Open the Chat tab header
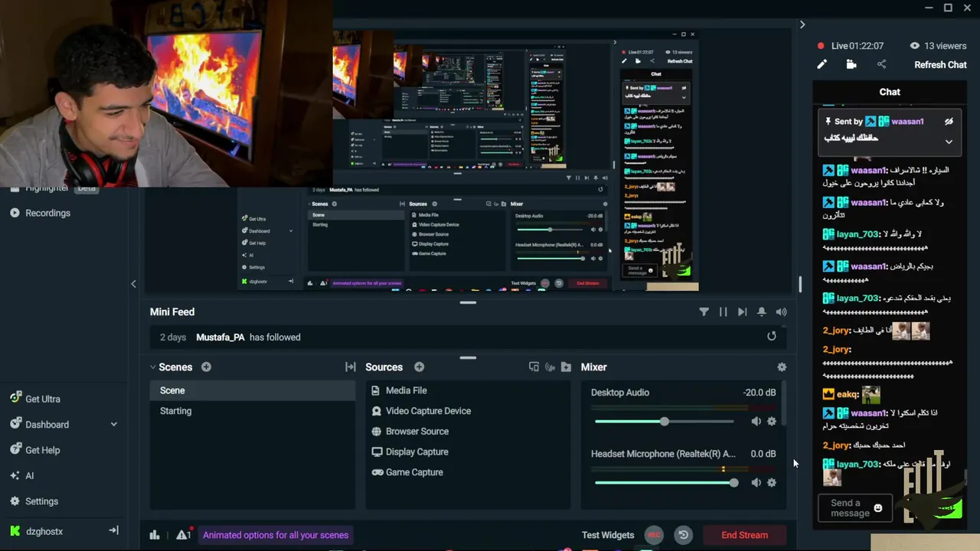Viewport: 980px width, 551px height. pos(890,92)
